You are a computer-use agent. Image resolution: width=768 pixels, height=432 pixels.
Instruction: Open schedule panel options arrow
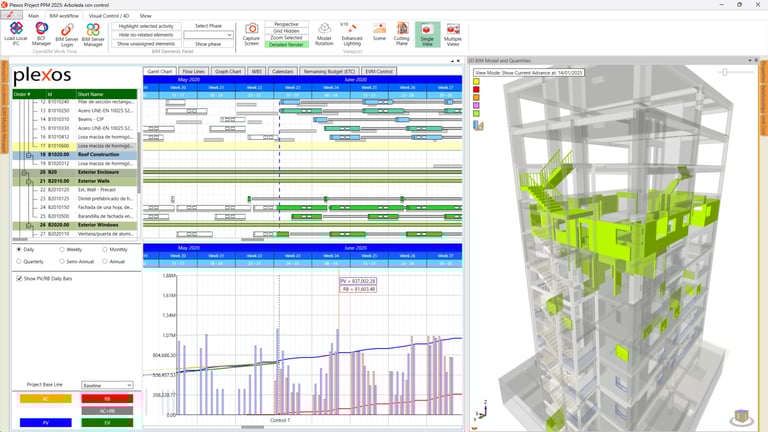point(452,61)
